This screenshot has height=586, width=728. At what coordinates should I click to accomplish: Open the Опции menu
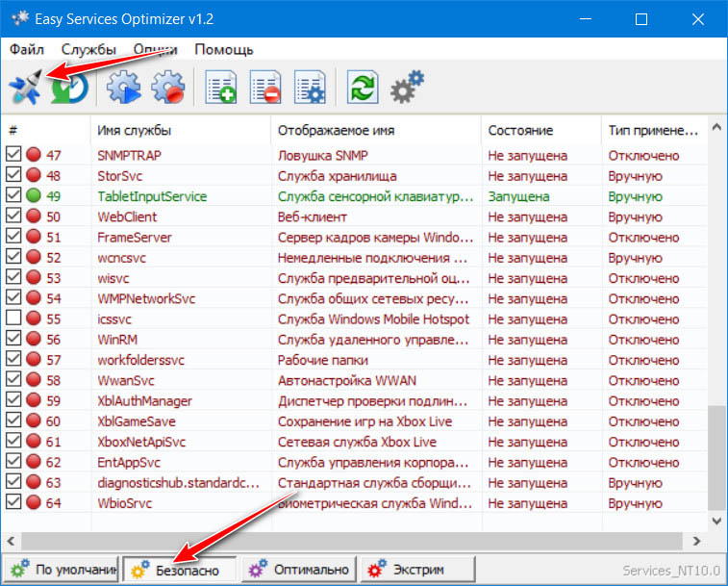click(155, 49)
